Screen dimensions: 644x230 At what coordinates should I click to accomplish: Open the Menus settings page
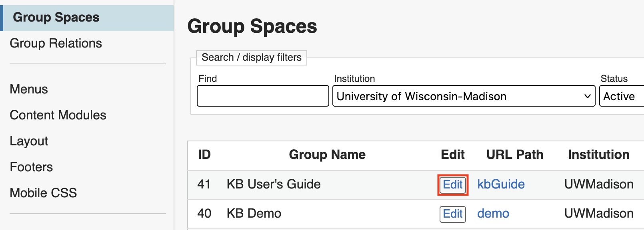click(x=29, y=89)
